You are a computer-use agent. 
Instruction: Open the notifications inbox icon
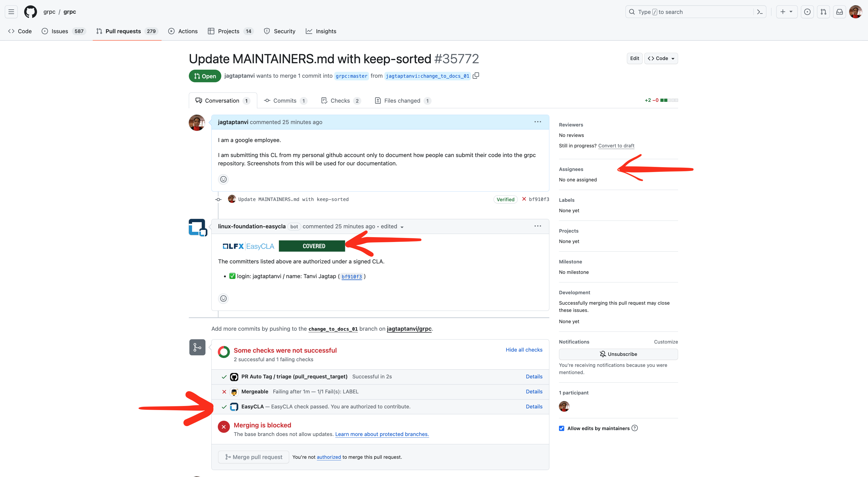pos(839,12)
